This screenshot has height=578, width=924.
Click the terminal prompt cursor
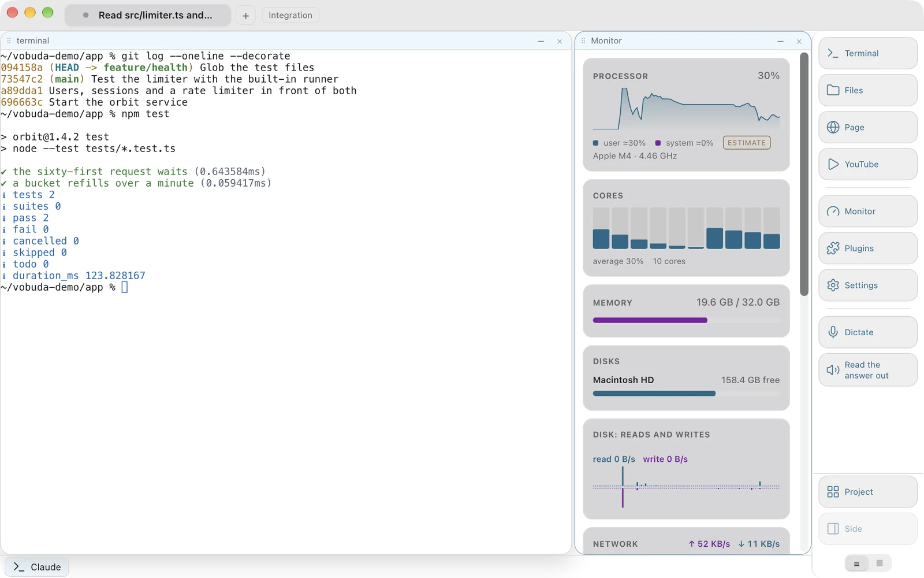point(124,287)
